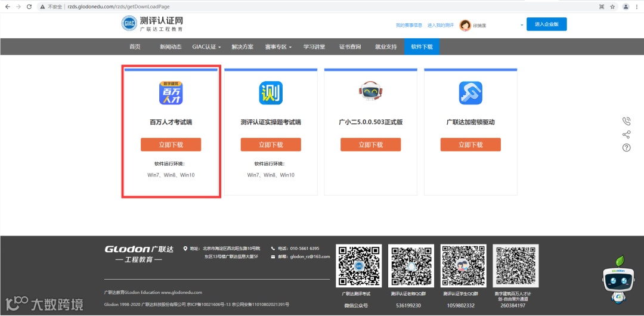Click the browser forward arrow
The height and width of the screenshot is (316, 644).
pyautogui.click(x=18, y=7)
